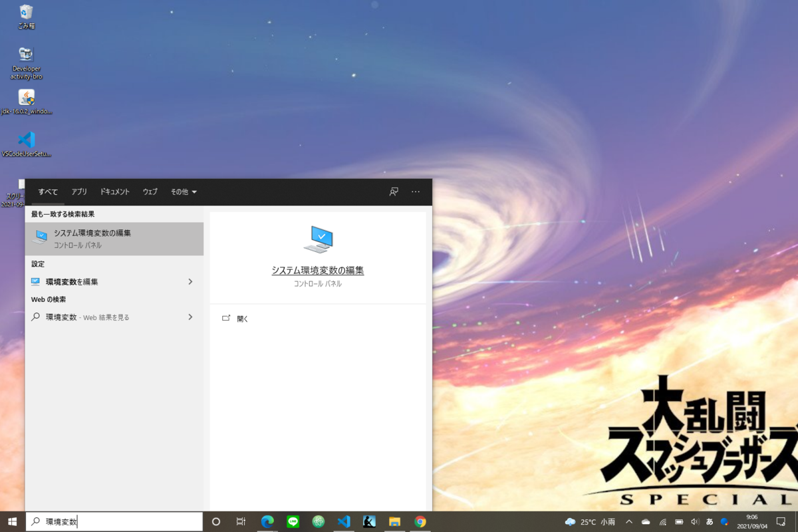Viewport: 798px width, 532px height.
Task: Focus the taskbar search box containing 環境変数
Action: (x=114, y=522)
